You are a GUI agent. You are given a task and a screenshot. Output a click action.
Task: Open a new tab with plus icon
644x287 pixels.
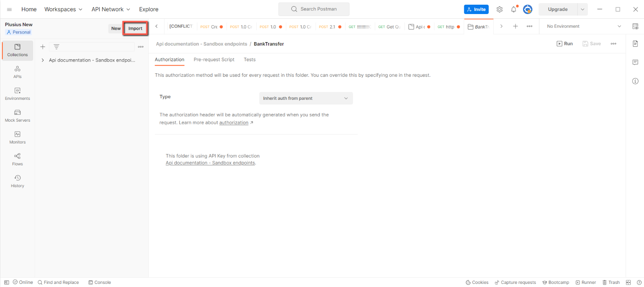click(x=515, y=26)
